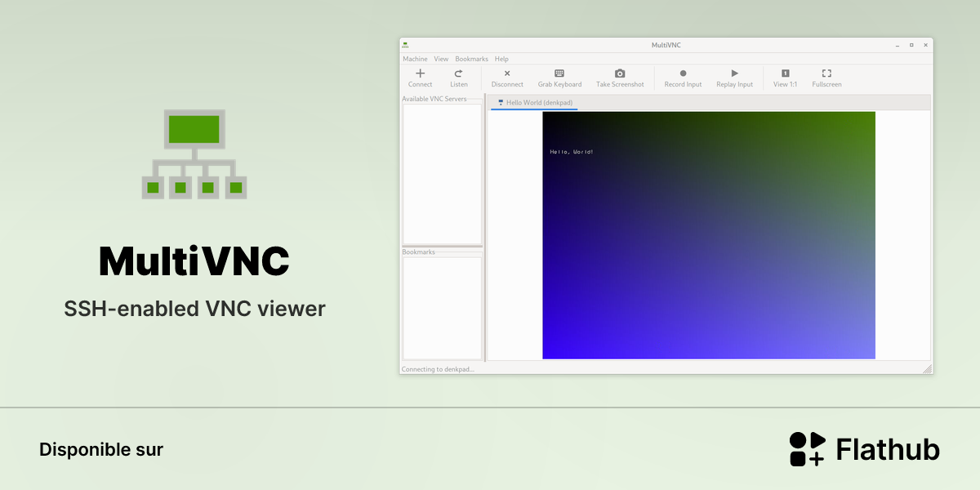Viewport: 980px width, 490px height.
Task: Click the 'Hello, World!' text in remote view
Action: pyautogui.click(x=572, y=152)
